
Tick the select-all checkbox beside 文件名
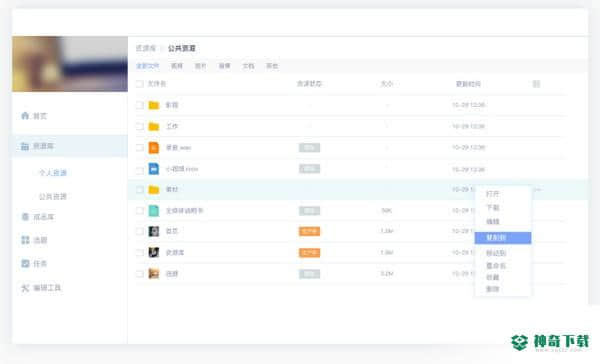pos(140,84)
